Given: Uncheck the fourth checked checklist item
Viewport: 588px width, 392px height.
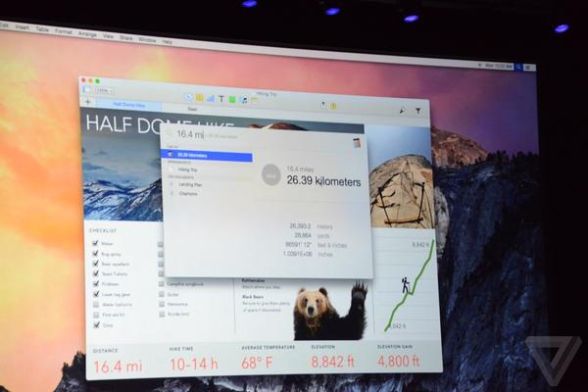Looking at the screenshot, I should coord(96,273).
